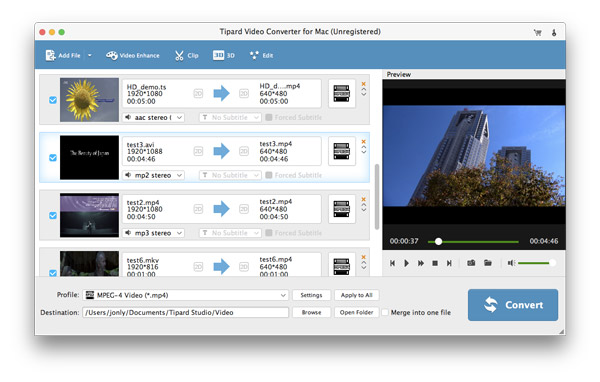600x382 pixels.
Task: Click the Settings button
Action: coord(311,295)
